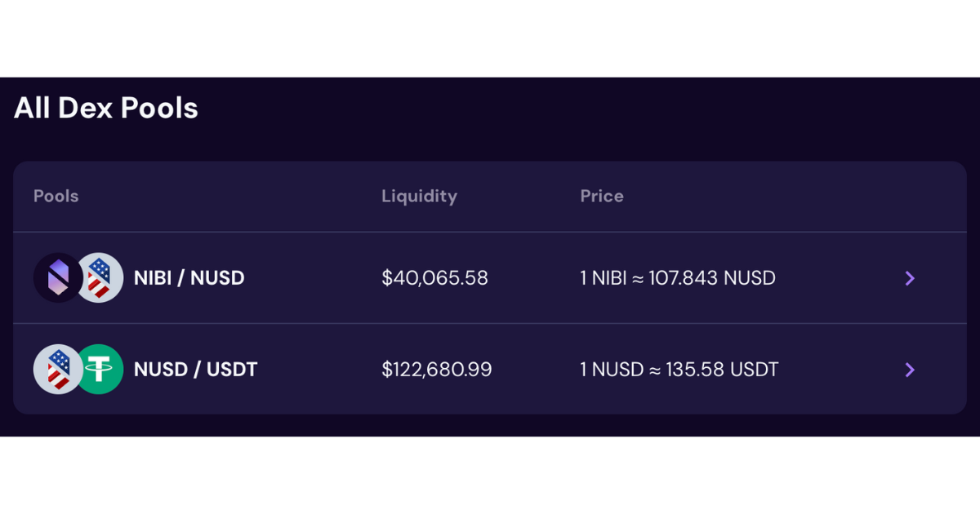Select the $122,680.99 liquidity value
Image resolution: width=980 pixels, height=514 pixels.
437,370
